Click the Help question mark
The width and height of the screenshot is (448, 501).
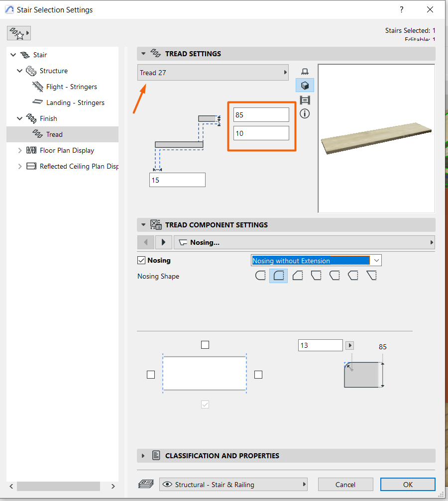pos(402,9)
